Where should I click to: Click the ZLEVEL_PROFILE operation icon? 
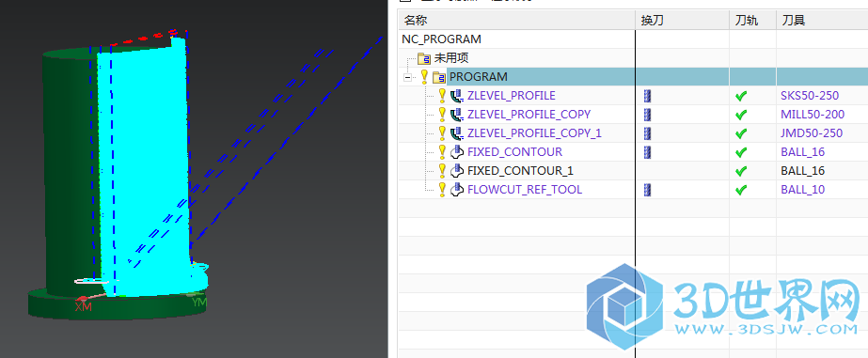(457, 96)
